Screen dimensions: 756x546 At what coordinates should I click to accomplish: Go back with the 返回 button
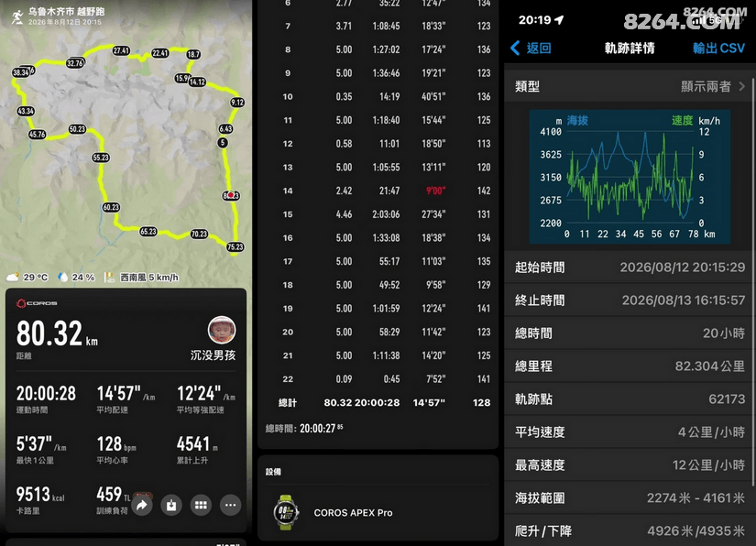tap(531, 48)
